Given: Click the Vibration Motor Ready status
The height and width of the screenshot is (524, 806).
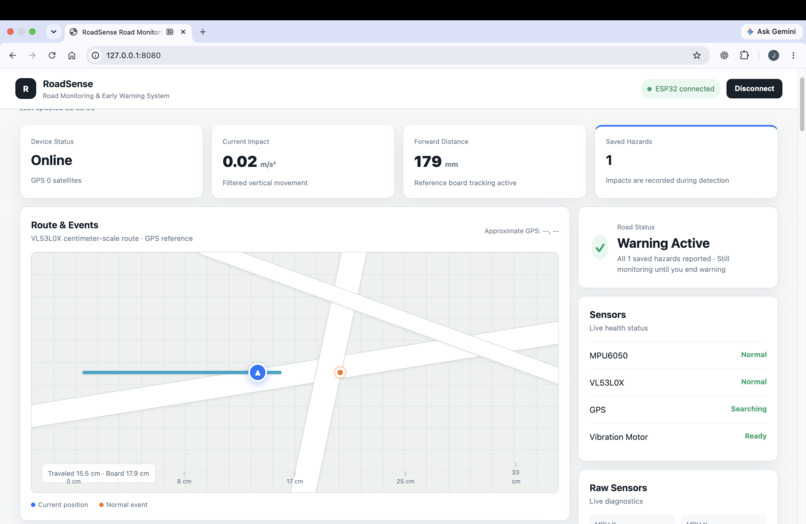Looking at the screenshot, I should click(756, 436).
